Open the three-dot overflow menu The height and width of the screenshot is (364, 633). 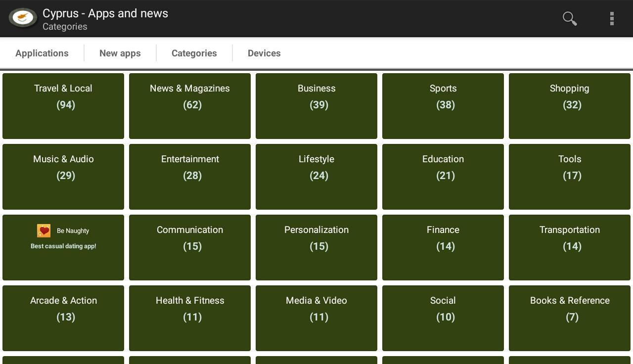click(x=612, y=19)
